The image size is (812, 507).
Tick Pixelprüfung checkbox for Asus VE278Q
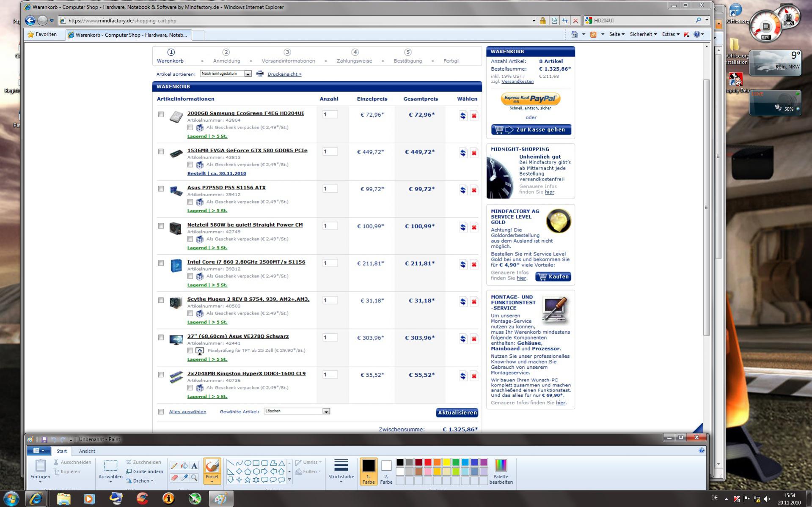click(x=190, y=351)
